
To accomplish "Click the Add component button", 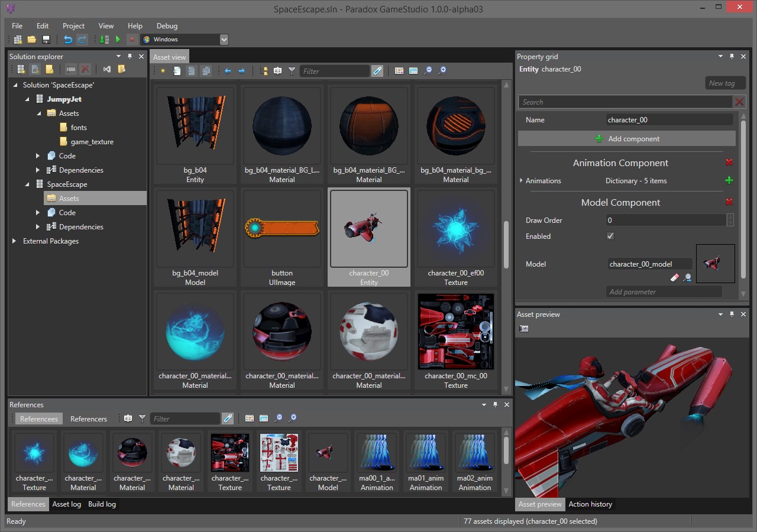I will (x=627, y=138).
